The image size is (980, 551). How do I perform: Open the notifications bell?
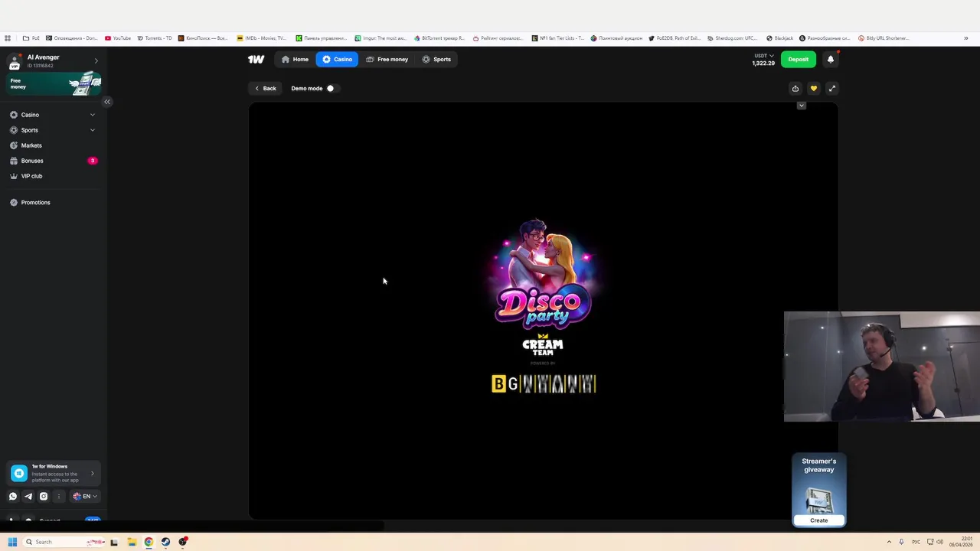830,59
